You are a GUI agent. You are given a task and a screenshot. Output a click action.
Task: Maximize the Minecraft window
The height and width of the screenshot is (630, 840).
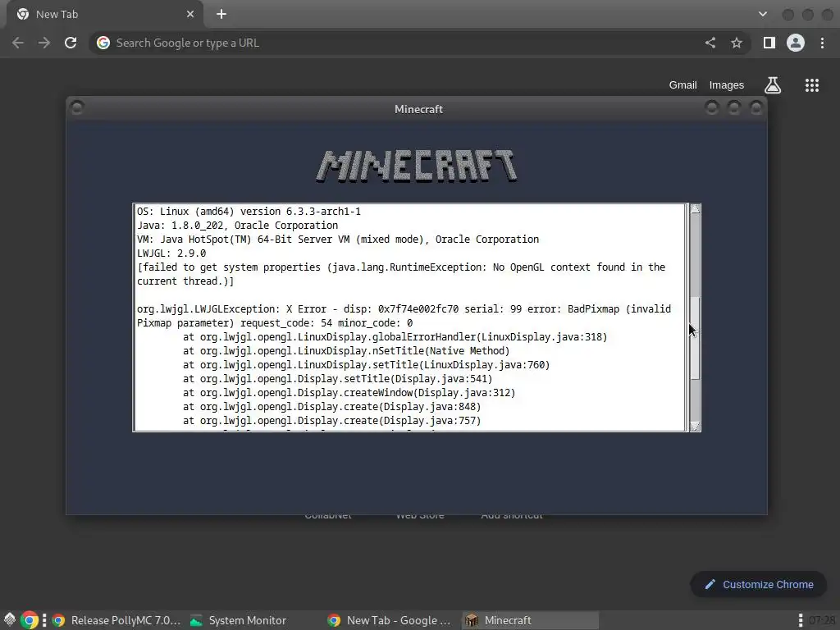(x=733, y=107)
